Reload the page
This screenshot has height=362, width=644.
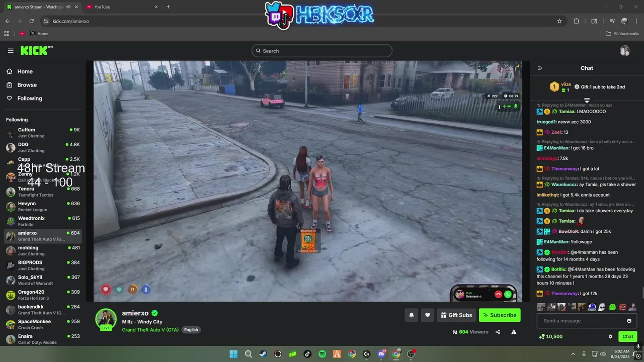tap(31, 21)
